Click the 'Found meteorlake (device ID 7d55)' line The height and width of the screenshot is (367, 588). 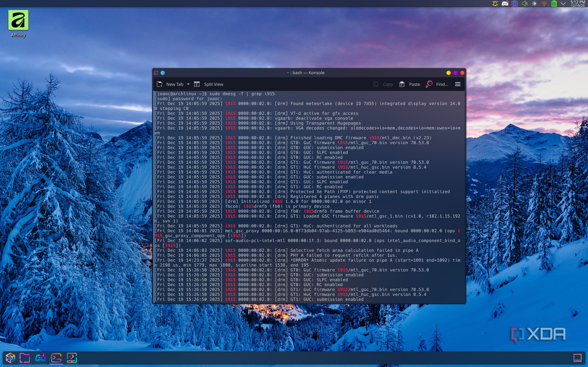pyautogui.click(x=308, y=106)
